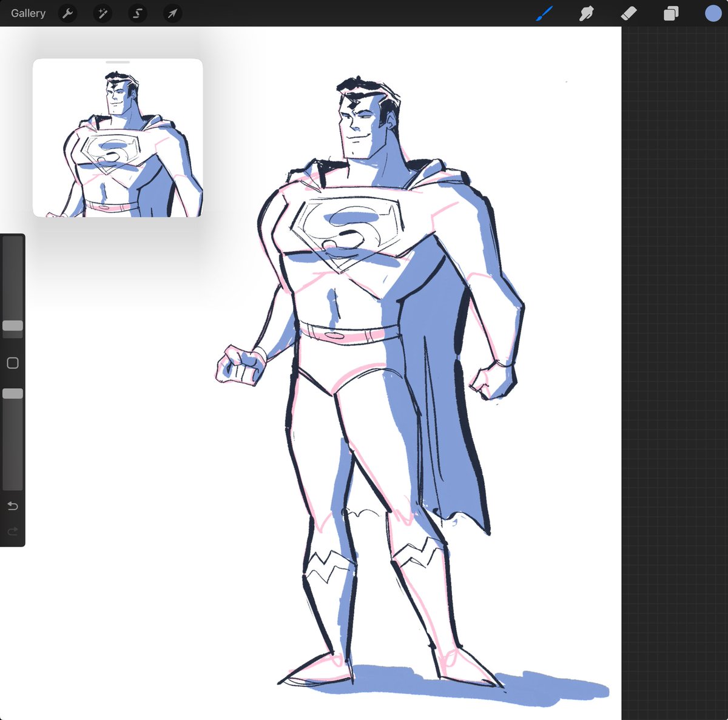Open the Adjustments magic wand menu
728x720 pixels.
click(x=103, y=13)
